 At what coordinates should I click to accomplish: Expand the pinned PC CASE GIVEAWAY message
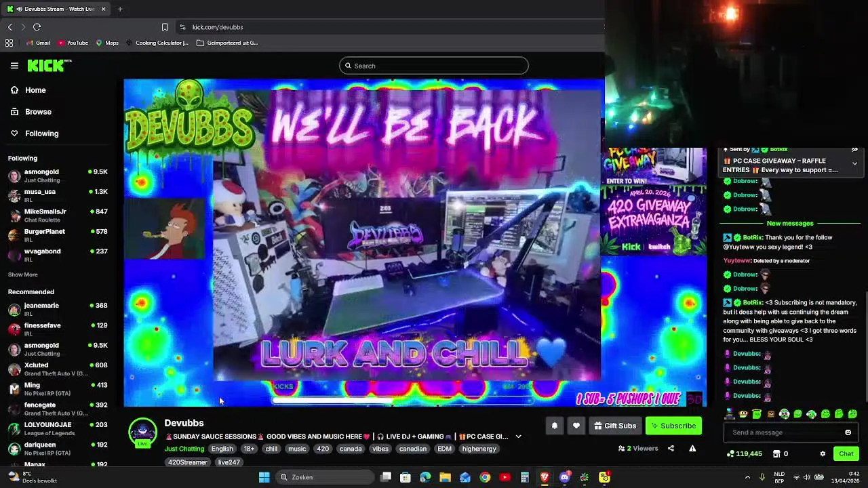pyautogui.click(x=854, y=164)
